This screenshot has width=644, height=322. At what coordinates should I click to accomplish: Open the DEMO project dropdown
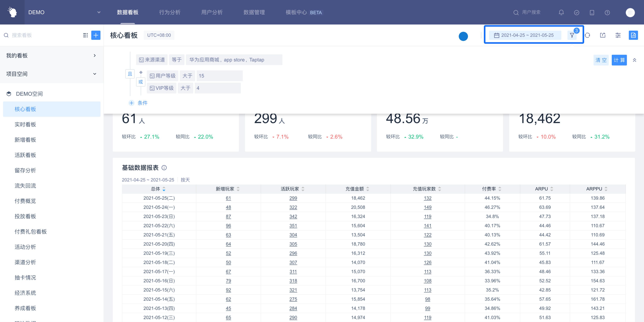coord(99,12)
